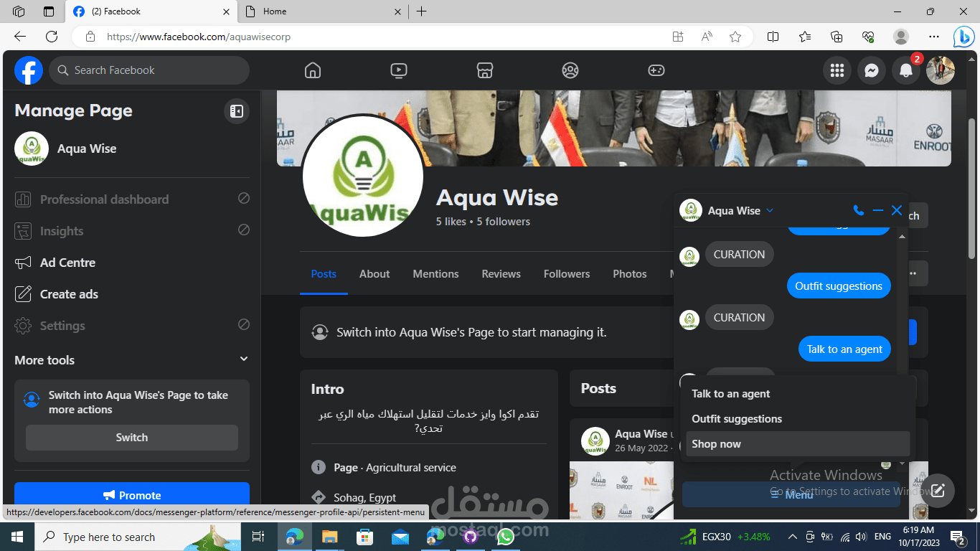Screen dimensions: 980x551
Task: Open the Windows notification center icon
Action: click(958, 537)
